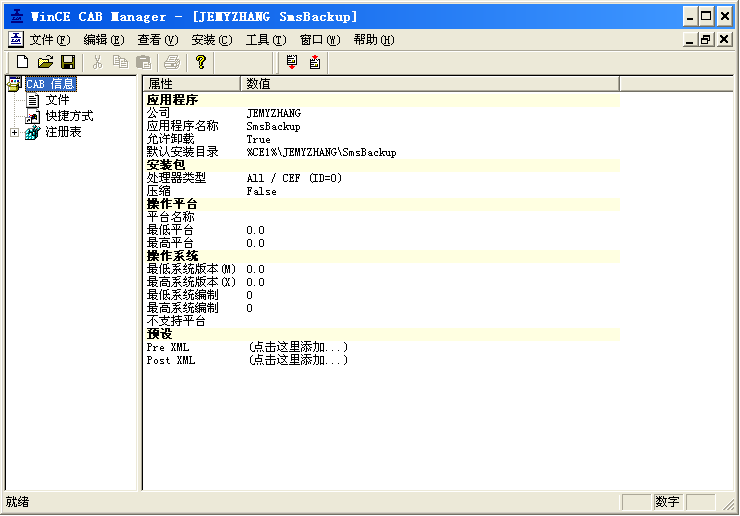Screen dimensions: 740x516
Task: Open the 窗口(W) menu
Action: click(x=320, y=40)
